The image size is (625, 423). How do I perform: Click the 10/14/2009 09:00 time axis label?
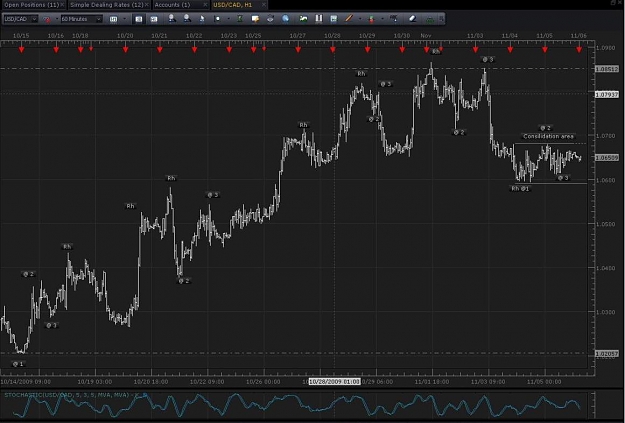(26, 382)
